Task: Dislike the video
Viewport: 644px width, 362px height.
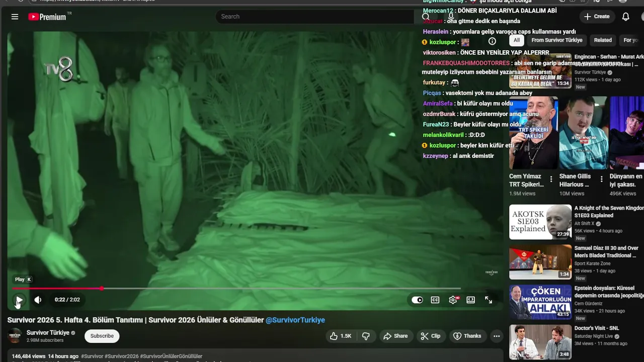Action: (x=366, y=336)
